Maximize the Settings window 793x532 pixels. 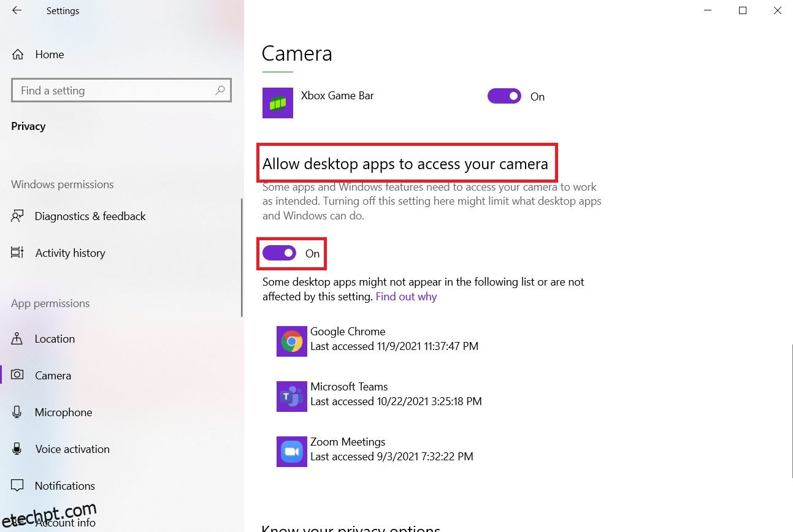point(743,10)
